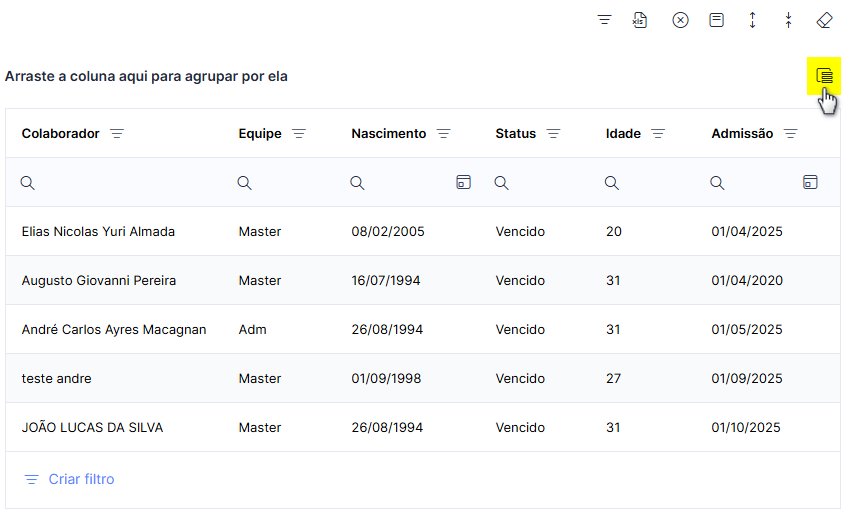Click the eraser icon in toolbar

click(x=825, y=20)
